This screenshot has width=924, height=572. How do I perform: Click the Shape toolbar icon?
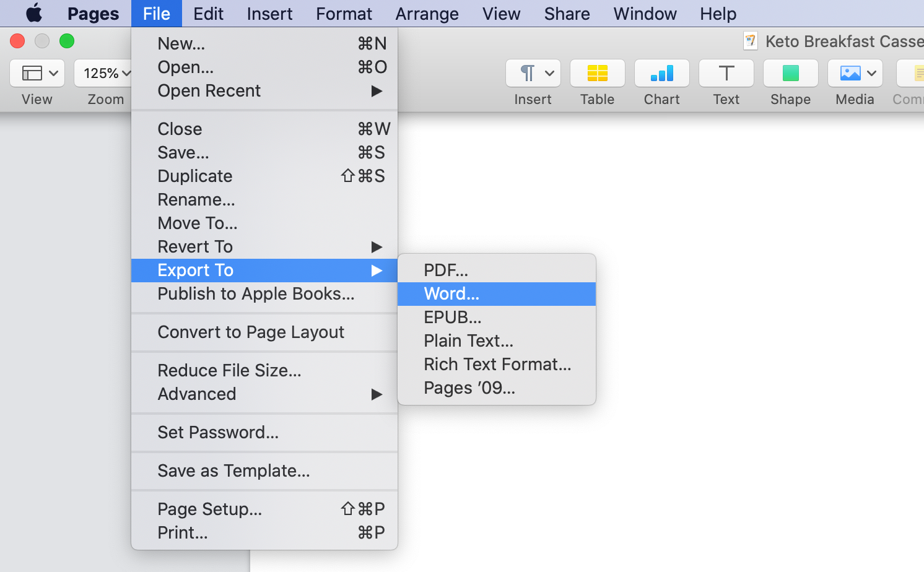790,74
